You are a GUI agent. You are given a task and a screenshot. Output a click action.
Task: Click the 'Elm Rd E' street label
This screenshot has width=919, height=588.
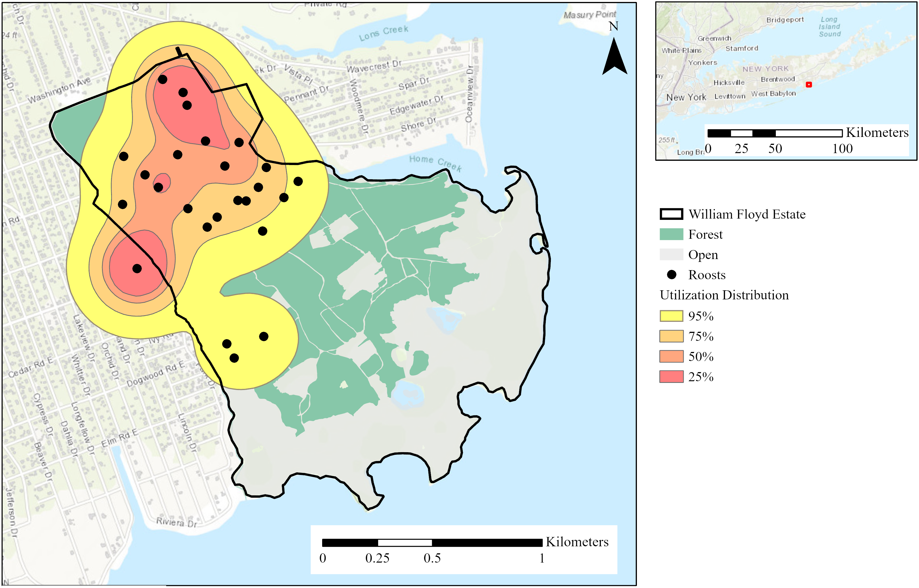pos(120,438)
